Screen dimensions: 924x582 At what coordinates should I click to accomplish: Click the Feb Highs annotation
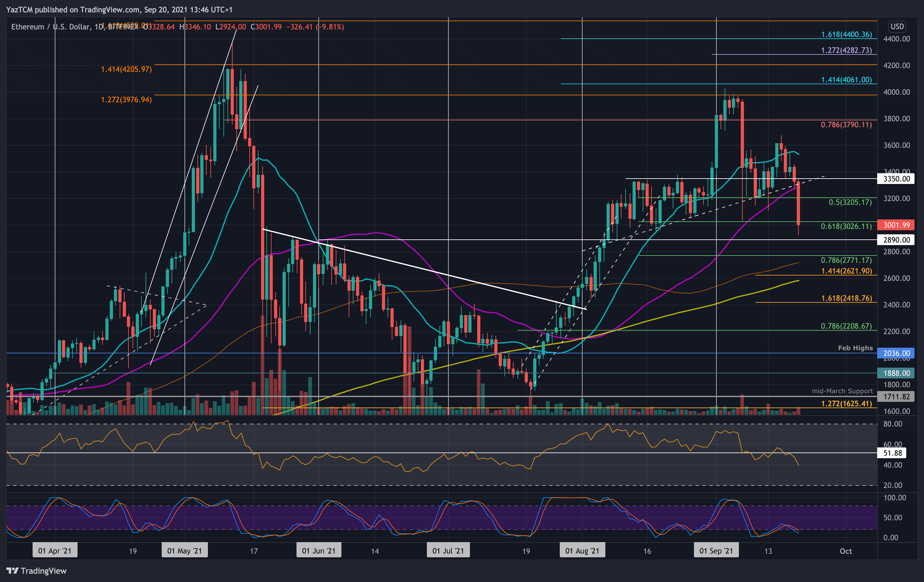coord(855,348)
